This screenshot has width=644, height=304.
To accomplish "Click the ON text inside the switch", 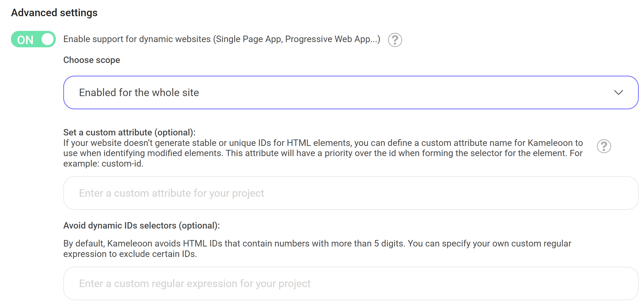I will (x=25, y=40).
